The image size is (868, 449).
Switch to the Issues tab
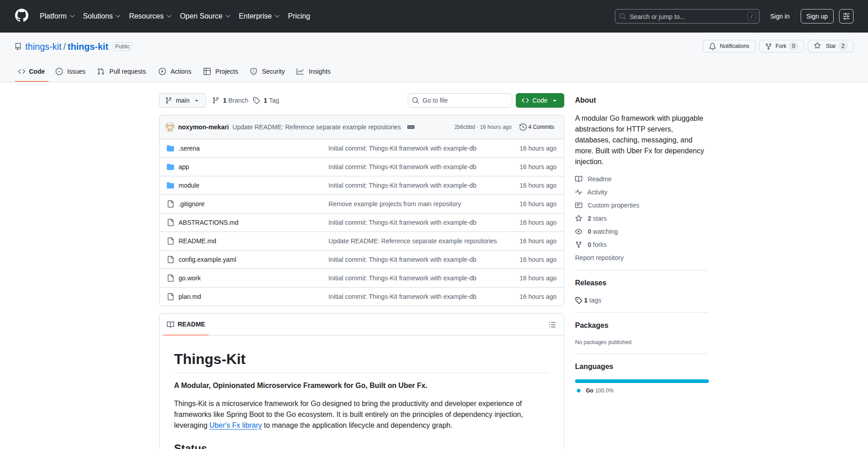click(71, 71)
